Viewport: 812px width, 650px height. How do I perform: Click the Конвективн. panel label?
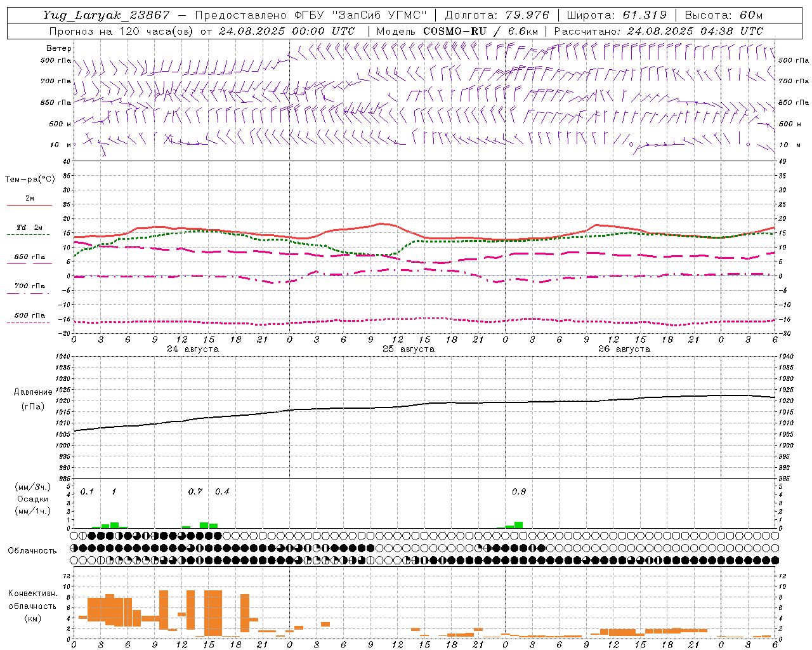tap(32, 594)
